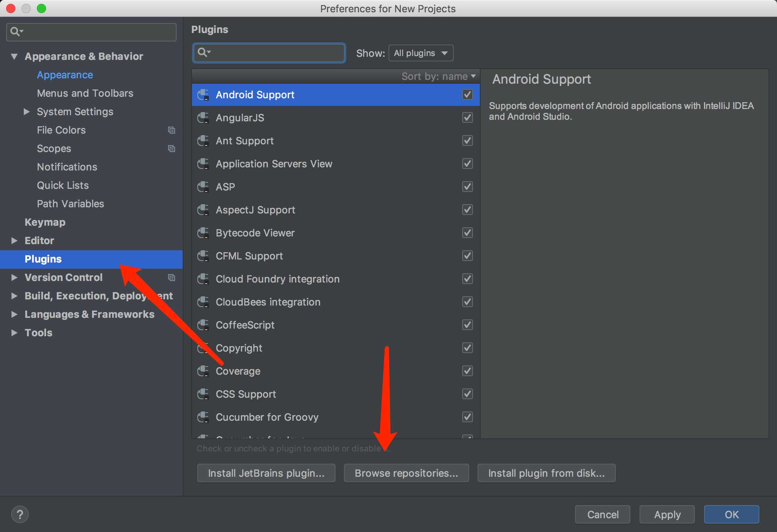Toggle the Ant Support checkbox
Viewport: 777px width, 532px height.
468,140
